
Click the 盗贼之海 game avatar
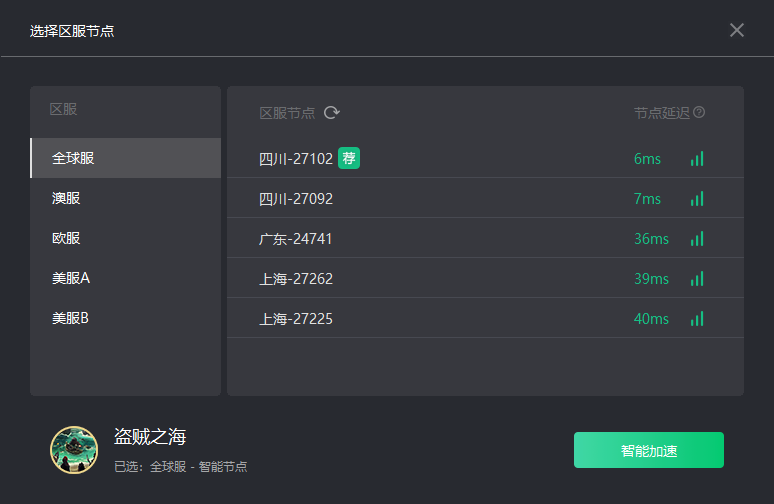tap(74, 450)
